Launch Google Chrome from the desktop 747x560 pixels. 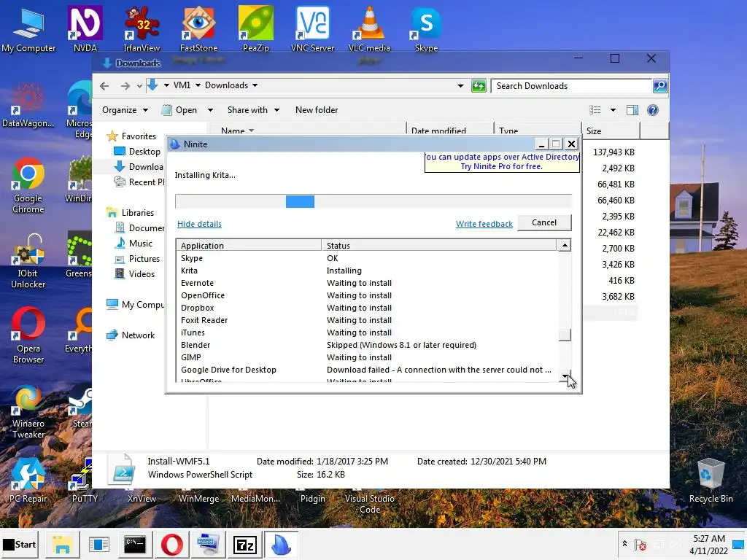pyautogui.click(x=28, y=186)
